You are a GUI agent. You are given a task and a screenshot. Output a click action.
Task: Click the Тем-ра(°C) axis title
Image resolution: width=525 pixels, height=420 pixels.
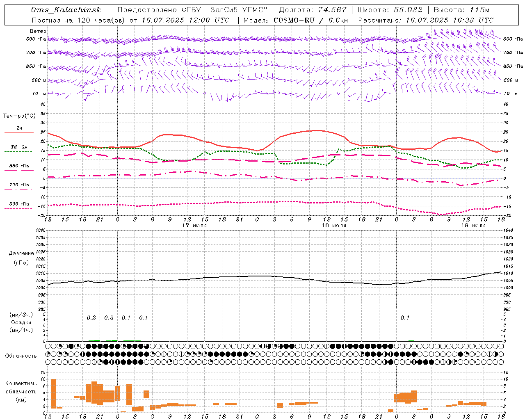(x=19, y=116)
